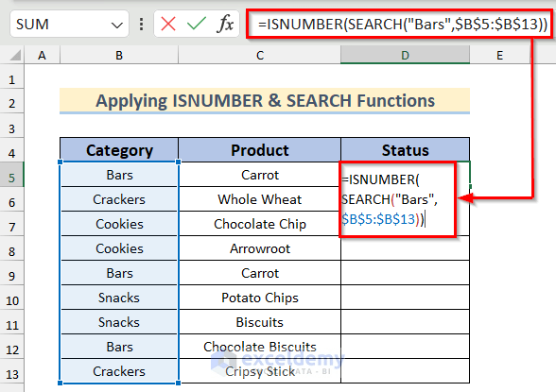The height and width of the screenshot is (392, 556).
Task: Select the 'Chocolate Biscuits' cell
Action: coord(260,347)
